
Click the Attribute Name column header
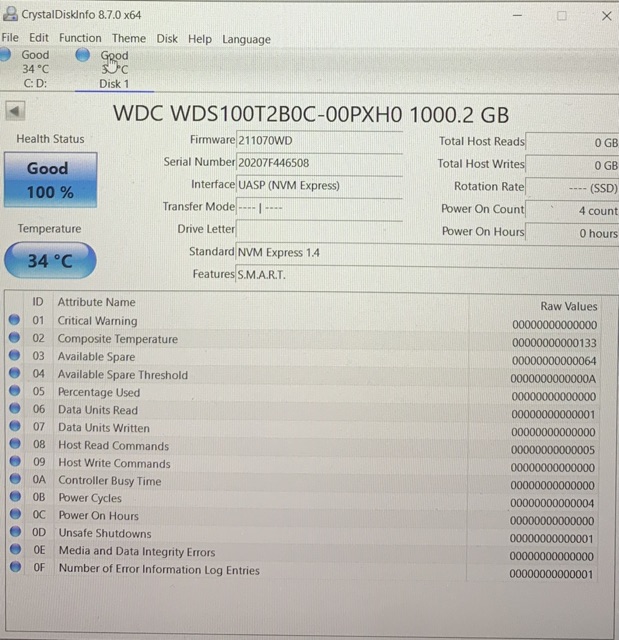pos(97,302)
